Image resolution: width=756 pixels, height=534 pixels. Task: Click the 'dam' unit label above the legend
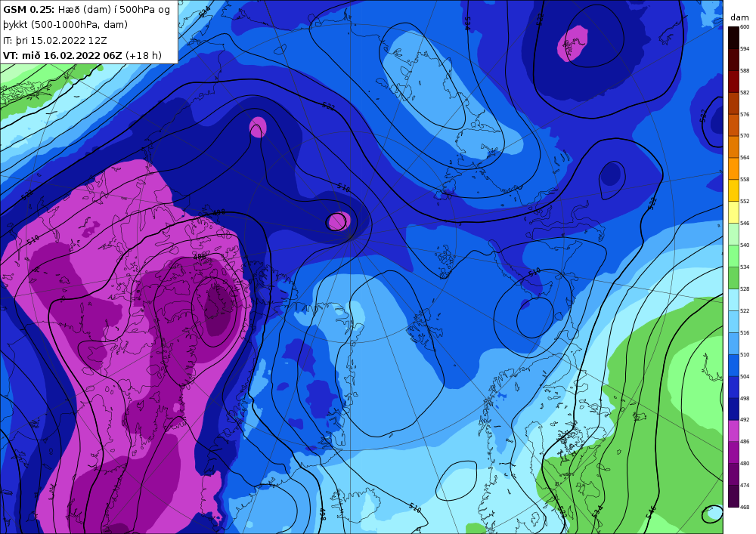[x=739, y=17]
